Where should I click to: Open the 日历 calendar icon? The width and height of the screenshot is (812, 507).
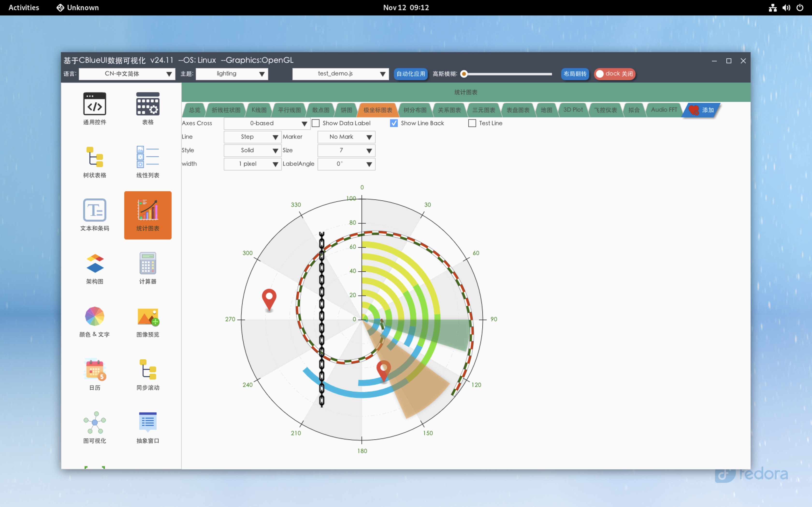pyautogui.click(x=95, y=370)
